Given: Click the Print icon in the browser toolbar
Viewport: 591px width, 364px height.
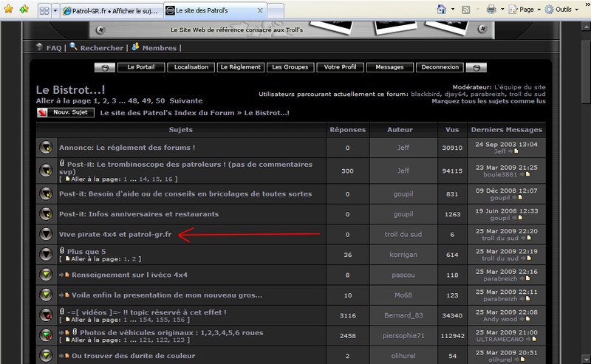Looking at the screenshot, I should point(491,10).
